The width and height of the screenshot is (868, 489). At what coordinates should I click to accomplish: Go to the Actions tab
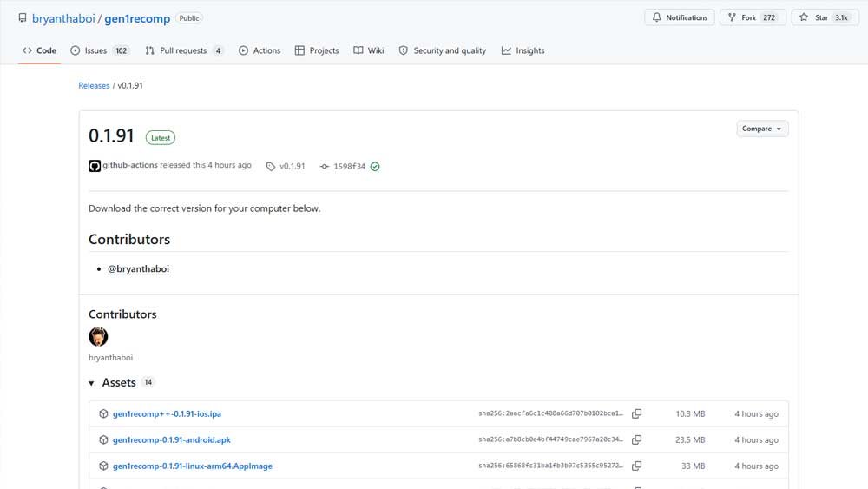[x=260, y=50]
